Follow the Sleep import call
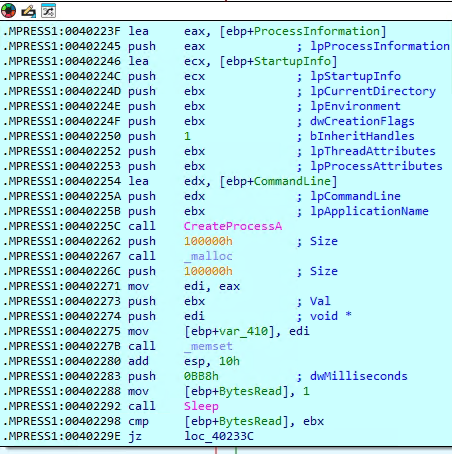 pyautogui.click(x=201, y=406)
